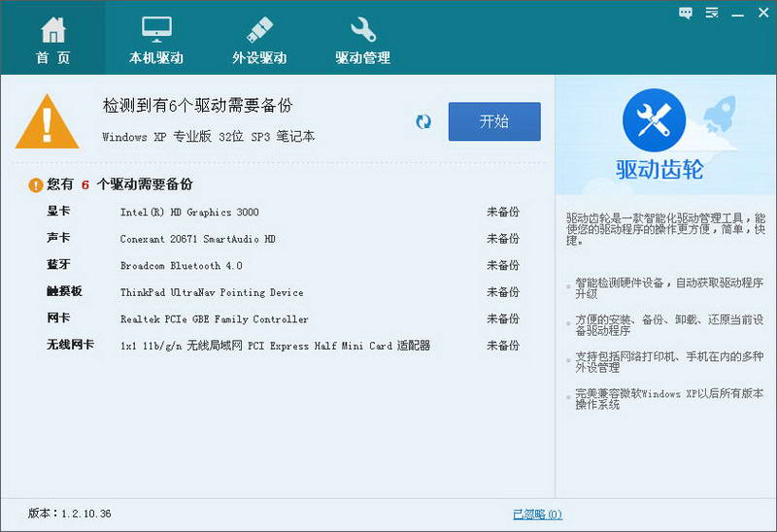Click the 驱动齿轮 round wrench logo
777x532 pixels.
(x=654, y=119)
